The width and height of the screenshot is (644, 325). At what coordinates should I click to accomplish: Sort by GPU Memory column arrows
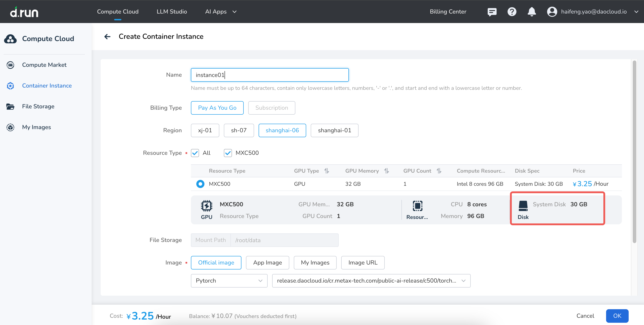pyautogui.click(x=387, y=171)
